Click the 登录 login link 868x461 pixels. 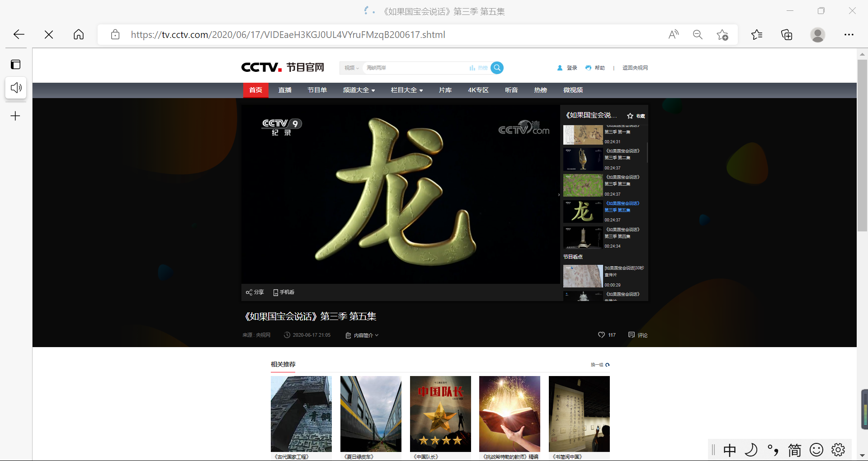(x=571, y=68)
